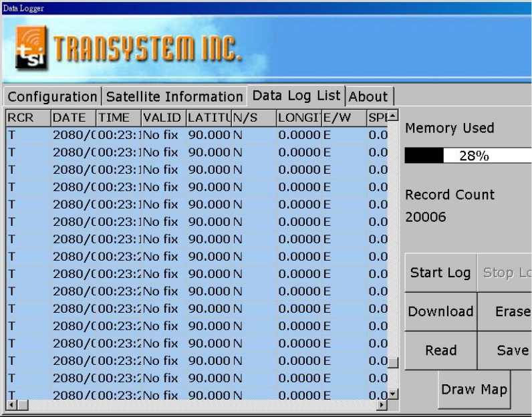Click the LONGITUDE column header

pos(299,118)
